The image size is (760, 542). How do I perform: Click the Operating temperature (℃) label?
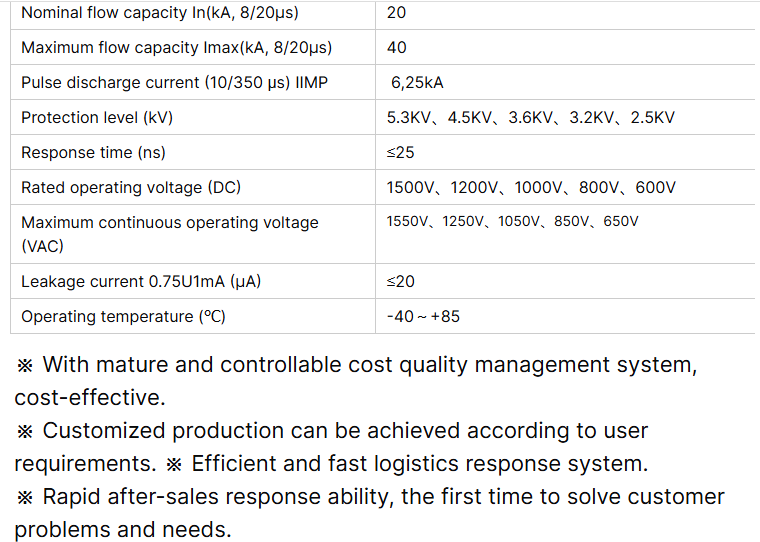click(x=123, y=317)
